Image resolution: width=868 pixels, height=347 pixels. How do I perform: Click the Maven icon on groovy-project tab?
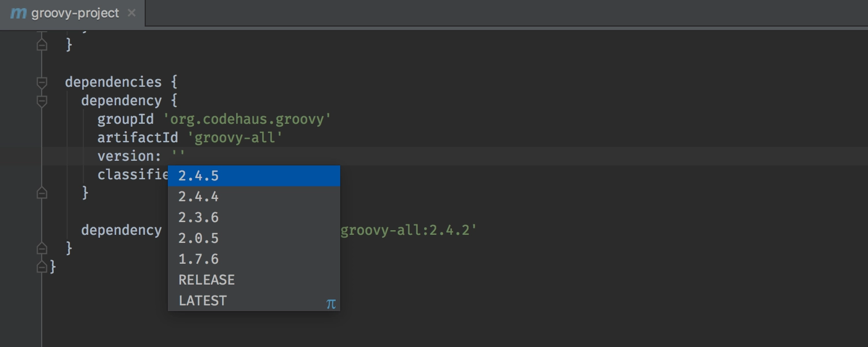[x=19, y=13]
